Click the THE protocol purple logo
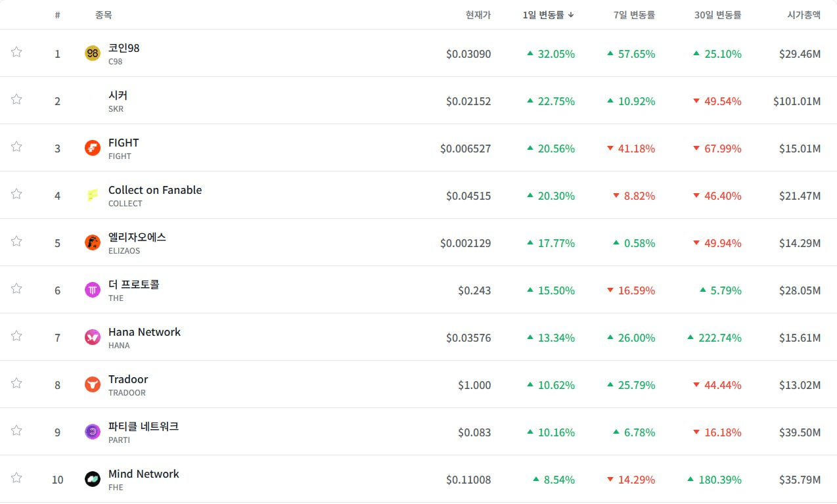The image size is (837, 504). 93,290
